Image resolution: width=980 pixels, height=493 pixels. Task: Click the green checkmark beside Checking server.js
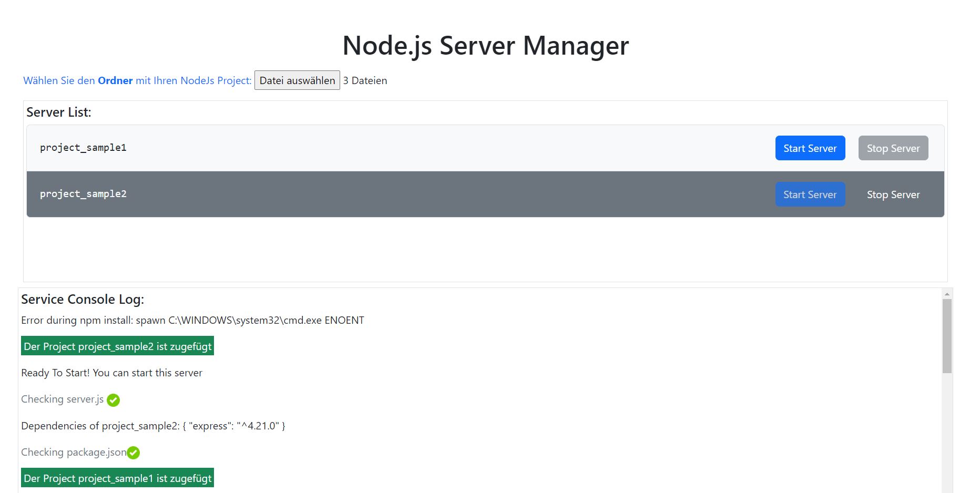113,400
